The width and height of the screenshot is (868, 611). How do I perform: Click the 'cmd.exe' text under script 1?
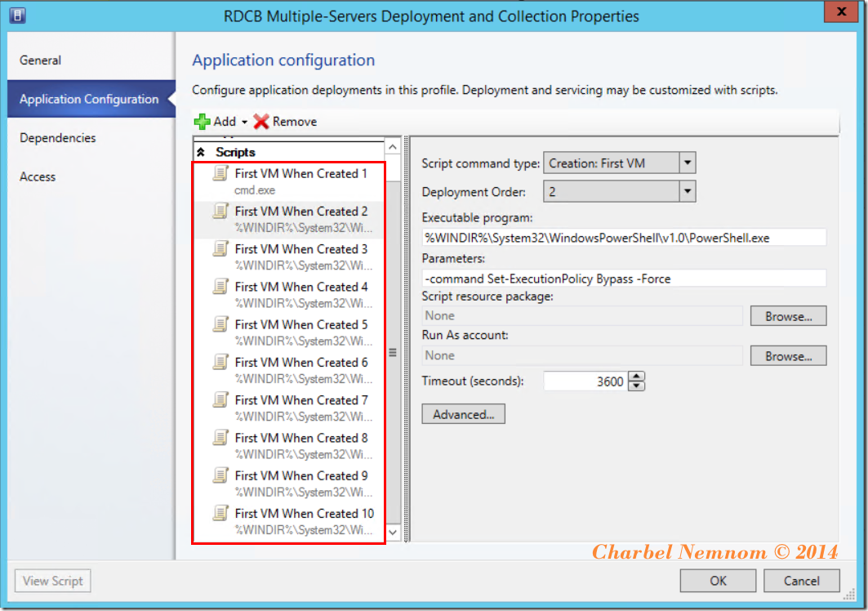point(255,190)
